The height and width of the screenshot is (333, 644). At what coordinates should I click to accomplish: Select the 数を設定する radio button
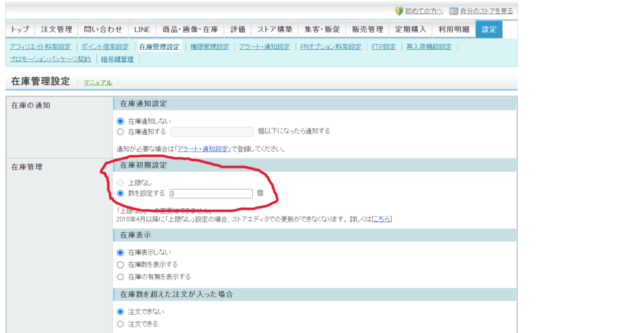point(121,193)
